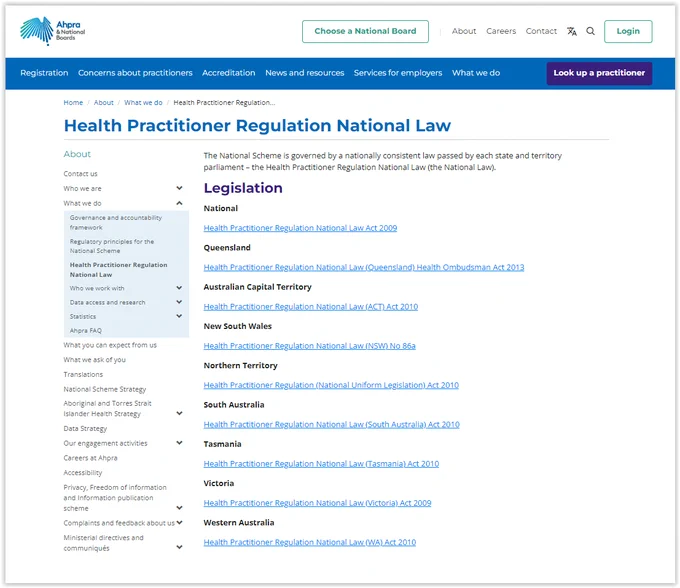This screenshot has width=680, height=588.
Task: Open National Law (Victoria) Act 2009 link
Action: point(317,503)
